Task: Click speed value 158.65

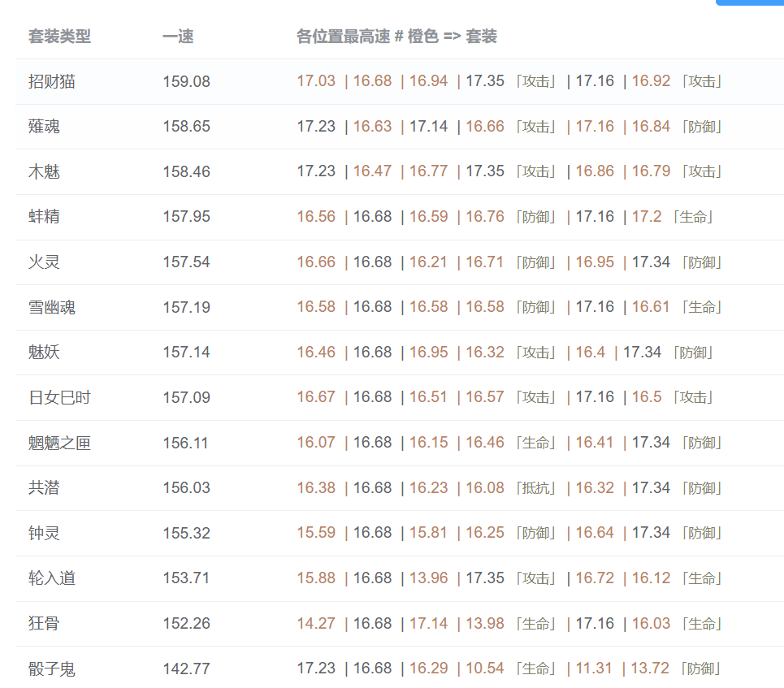Action: coord(187,127)
